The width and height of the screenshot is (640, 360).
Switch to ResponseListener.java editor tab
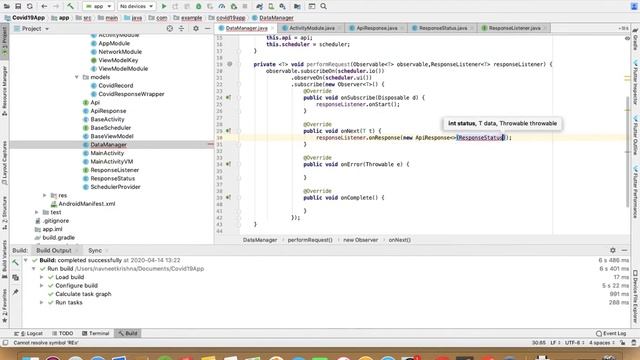pyautogui.click(x=514, y=28)
